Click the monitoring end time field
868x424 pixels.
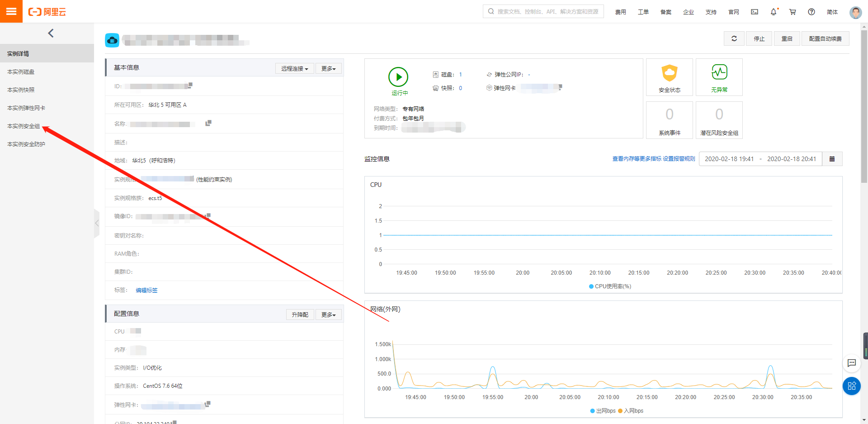[x=792, y=159]
